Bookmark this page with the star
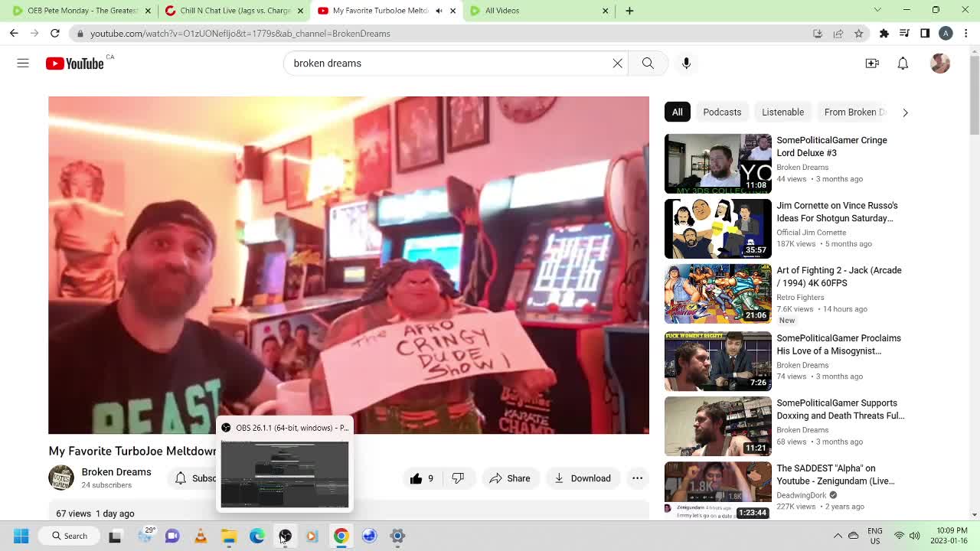The height and width of the screenshot is (551, 980). pos(859,34)
